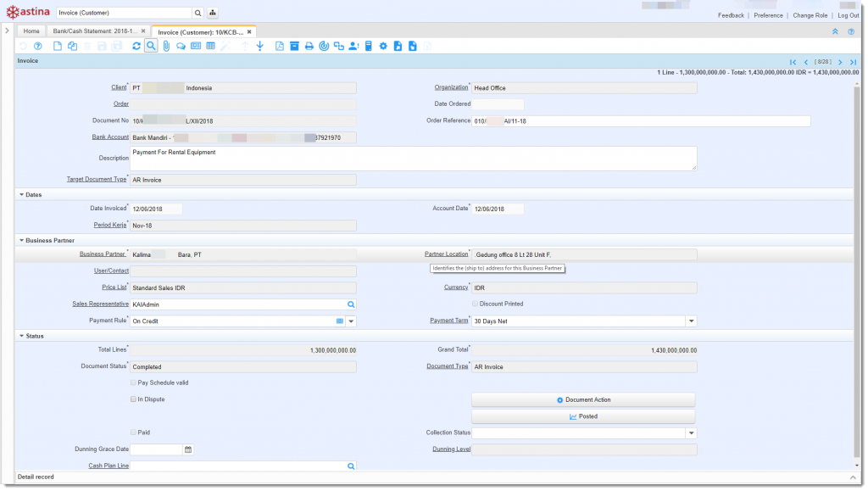Image resolution: width=868 pixels, height=491 pixels.
Task: Toggle the In Dispute checkbox
Action: click(x=133, y=399)
